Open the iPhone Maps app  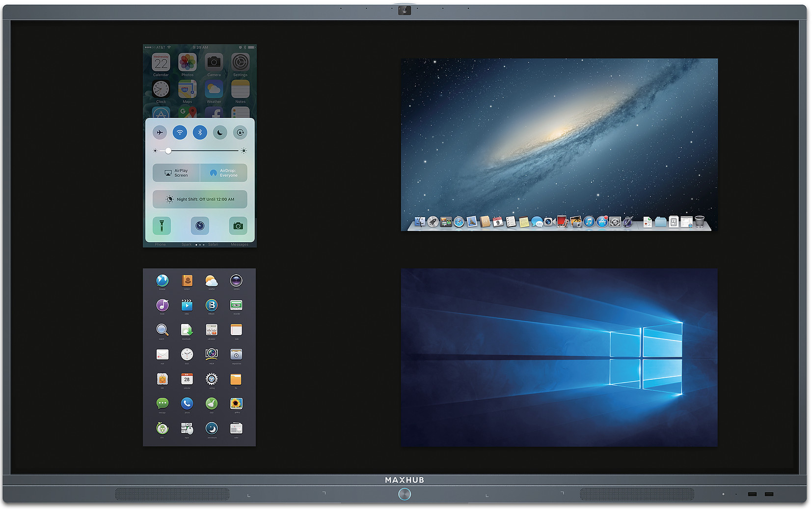coord(188,89)
